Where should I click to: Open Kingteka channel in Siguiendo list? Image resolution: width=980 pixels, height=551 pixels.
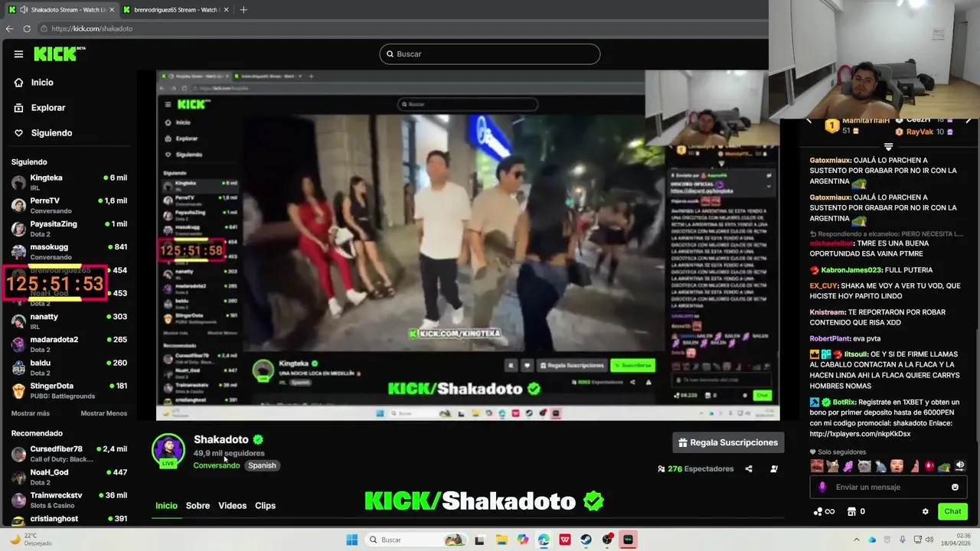click(x=69, y=182)
